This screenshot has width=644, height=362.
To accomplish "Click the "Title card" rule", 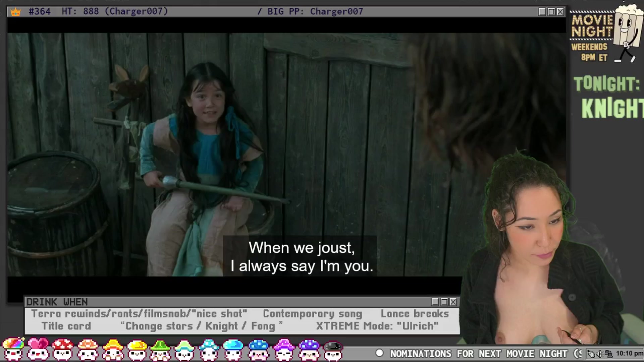I will coord(66,326).
